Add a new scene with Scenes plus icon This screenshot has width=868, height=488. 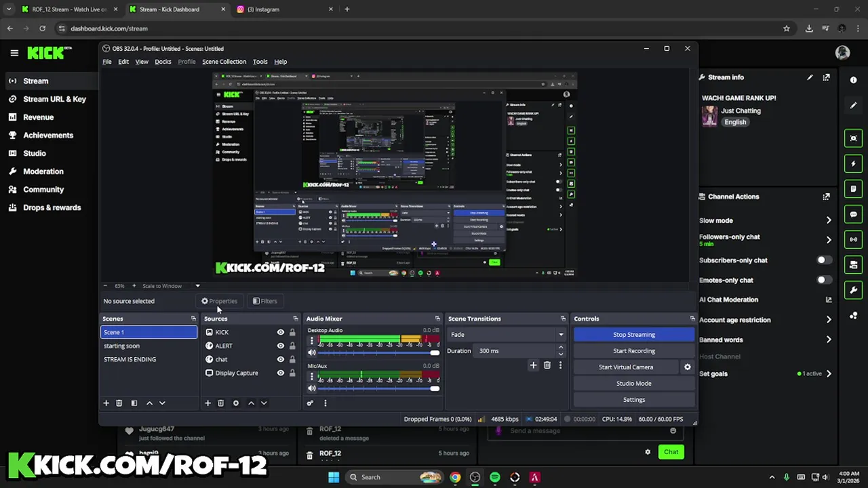[106, 403]
